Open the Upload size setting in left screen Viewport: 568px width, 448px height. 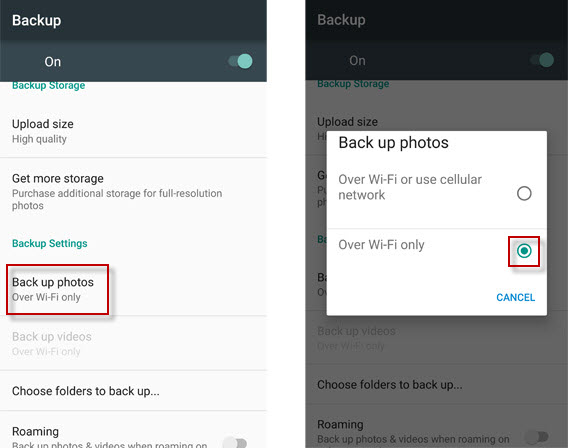coord(133,131)
